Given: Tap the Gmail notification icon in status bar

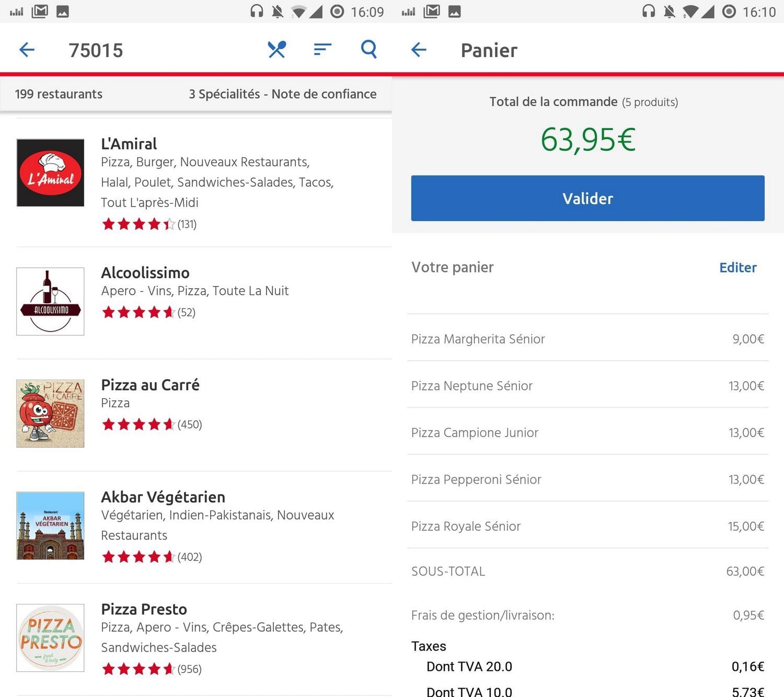Looking at the screenshot, I should (40, 12).
